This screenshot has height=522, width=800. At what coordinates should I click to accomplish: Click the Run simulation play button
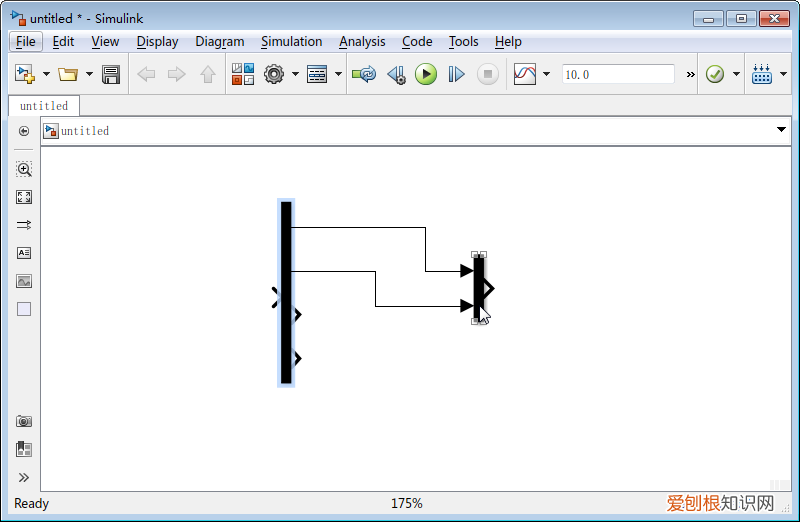pyautogui.click(x=426, y=74)
